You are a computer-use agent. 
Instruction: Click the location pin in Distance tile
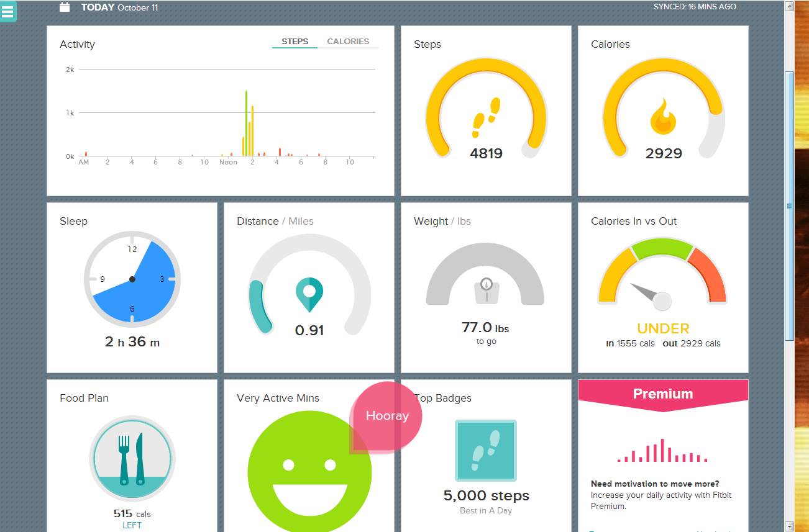tap(309, 295)
